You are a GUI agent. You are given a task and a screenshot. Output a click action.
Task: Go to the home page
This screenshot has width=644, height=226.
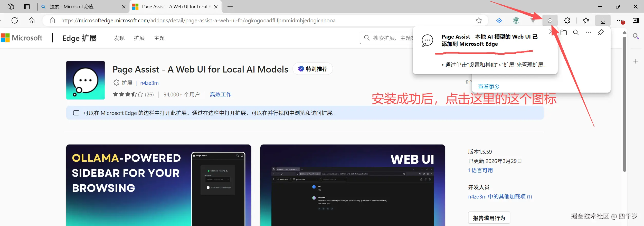click(32, 20)
